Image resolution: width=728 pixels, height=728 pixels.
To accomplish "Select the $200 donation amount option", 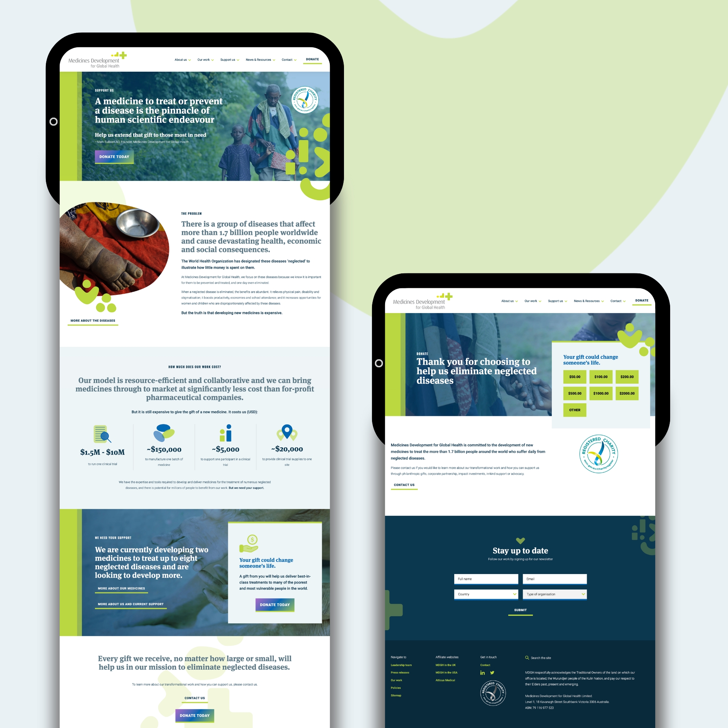I will 627,378.
